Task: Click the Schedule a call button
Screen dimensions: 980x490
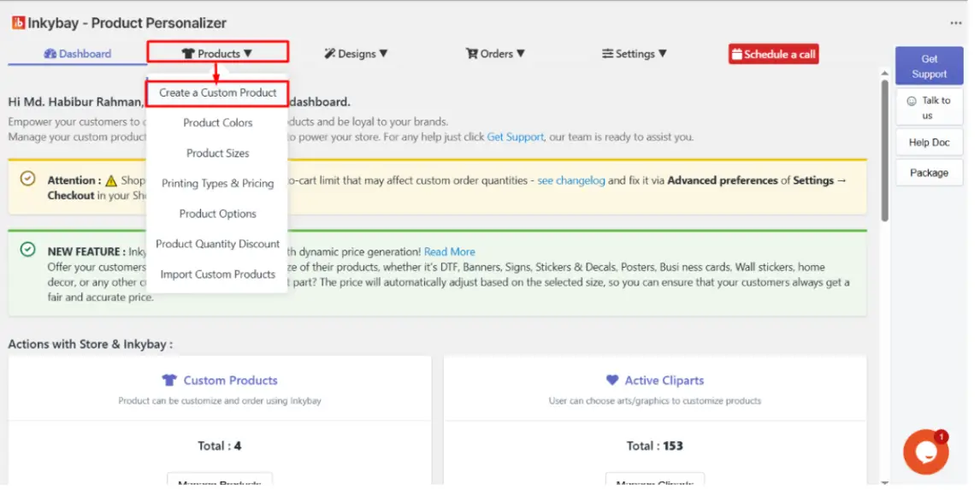Action: (773, 55)
